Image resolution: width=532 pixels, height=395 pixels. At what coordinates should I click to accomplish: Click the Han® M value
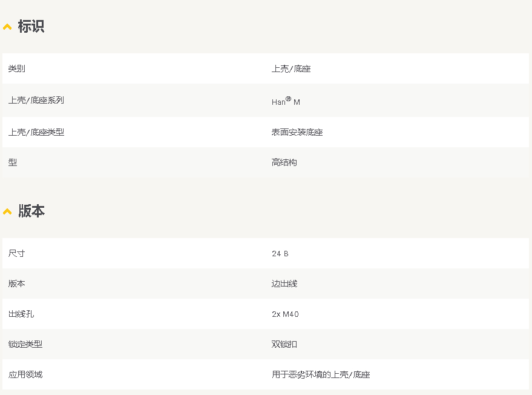[x=286, y=101]
